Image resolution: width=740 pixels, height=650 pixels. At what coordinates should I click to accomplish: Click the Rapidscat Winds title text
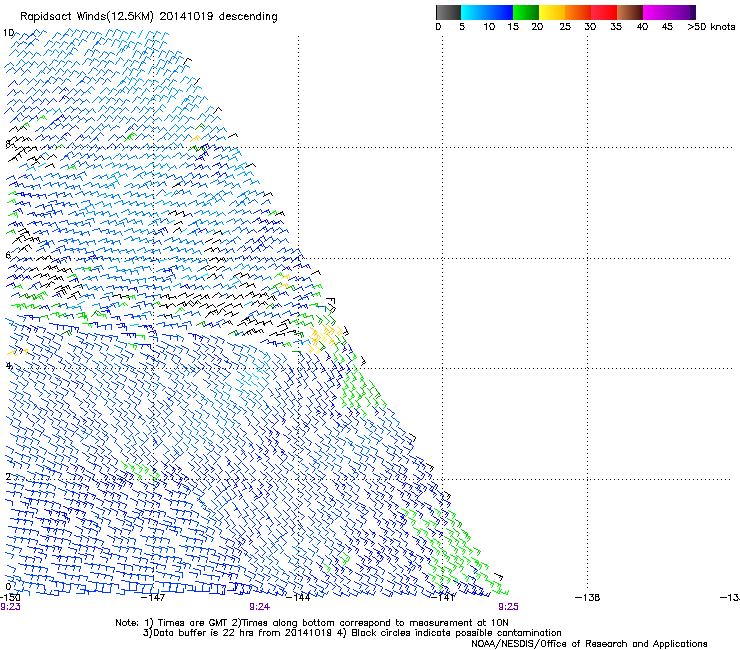[149, 17]
